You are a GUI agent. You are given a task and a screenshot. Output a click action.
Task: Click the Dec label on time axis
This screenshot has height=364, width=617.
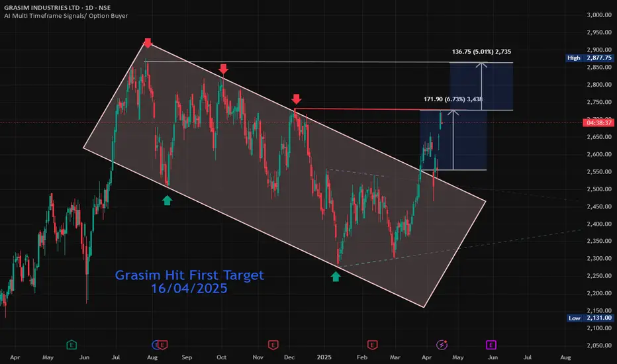coord(289,357)
